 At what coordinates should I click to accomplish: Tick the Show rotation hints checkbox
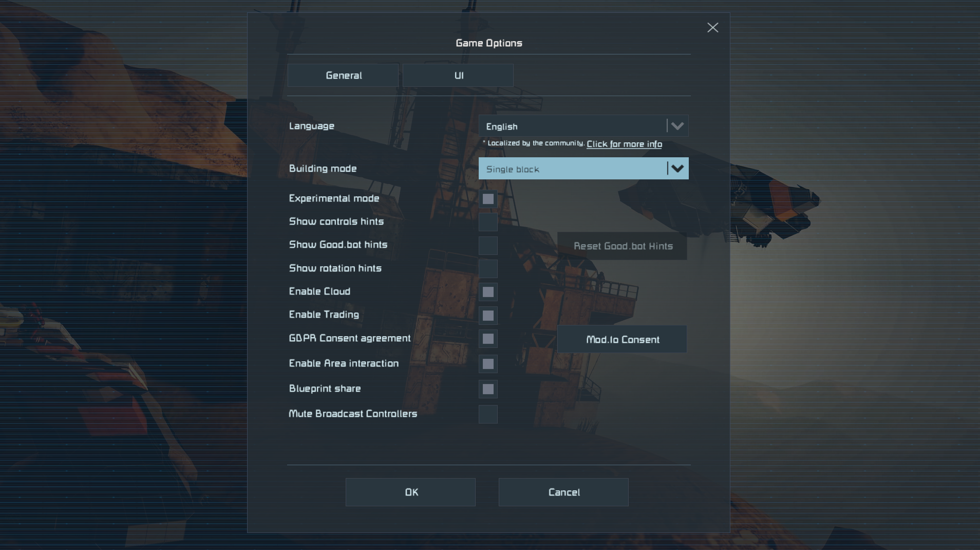tap(488, 269)
